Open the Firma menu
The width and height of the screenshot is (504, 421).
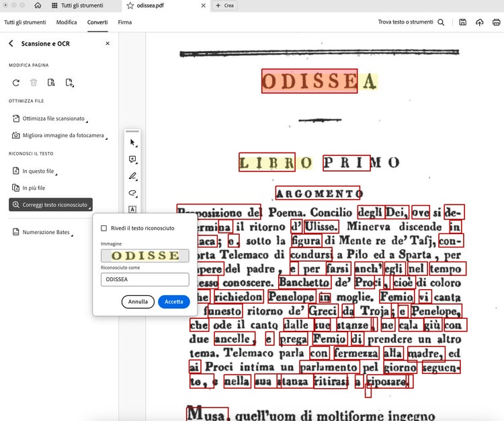click(x=125, y=22)
